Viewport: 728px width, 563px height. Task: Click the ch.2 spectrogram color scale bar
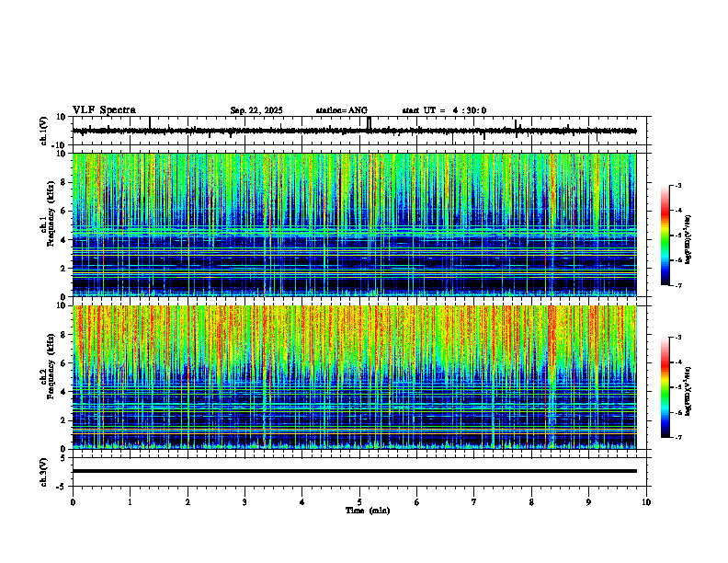665,387
